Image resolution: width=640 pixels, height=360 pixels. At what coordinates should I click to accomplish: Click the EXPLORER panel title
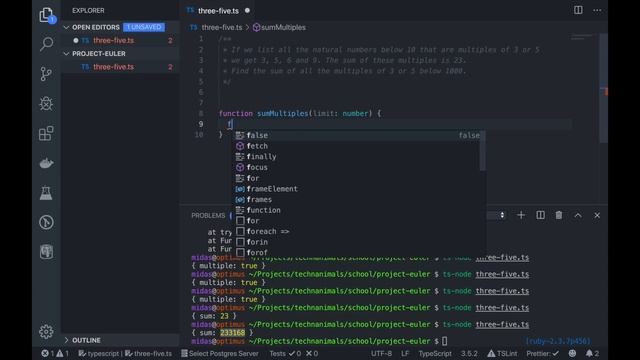(x=88, y=11)
